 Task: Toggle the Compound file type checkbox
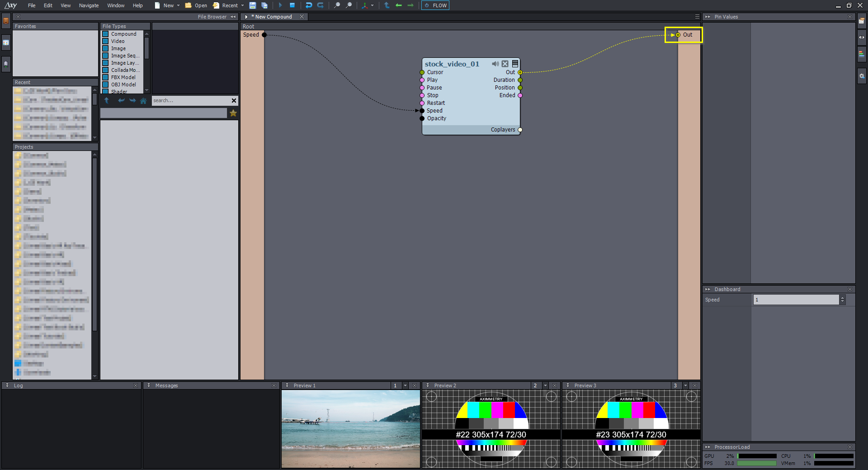(105, 34)
